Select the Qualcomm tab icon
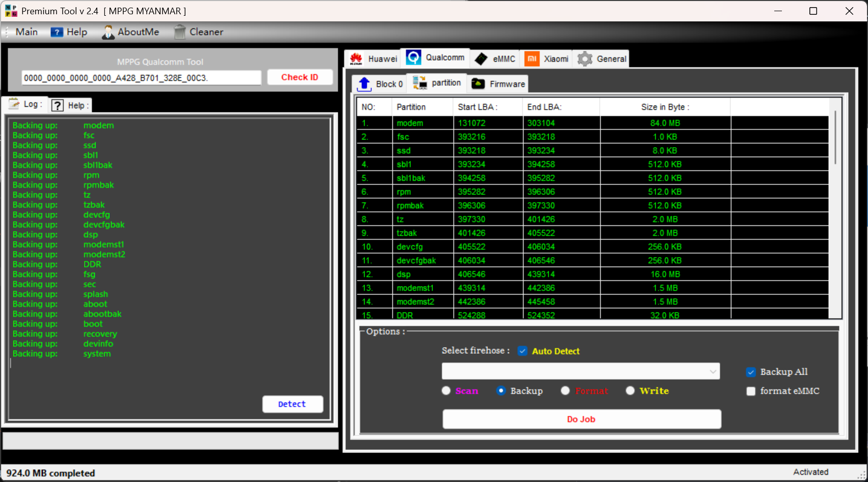This screenshot has height=482, width=868. point(414,58)
